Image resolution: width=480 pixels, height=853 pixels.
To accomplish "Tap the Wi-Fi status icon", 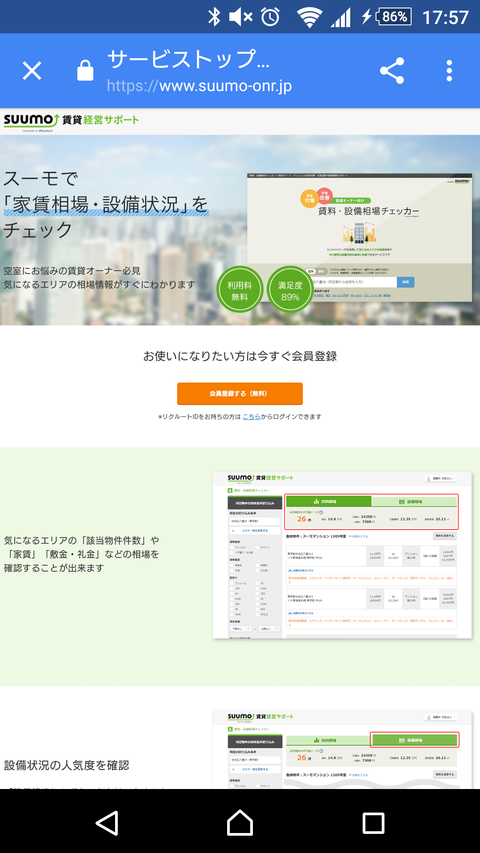I will [x=309, y=17].
